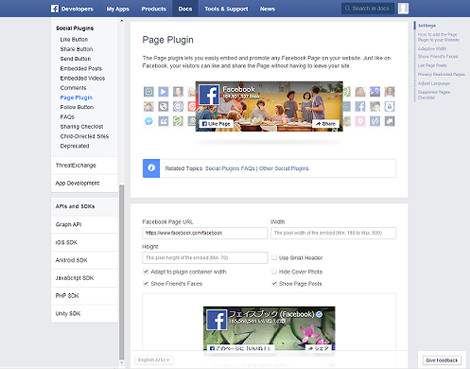This screenshot has height=369, width=470.
Task: Go to Embedded Posts docs
Action: click(x=81, y=68)
